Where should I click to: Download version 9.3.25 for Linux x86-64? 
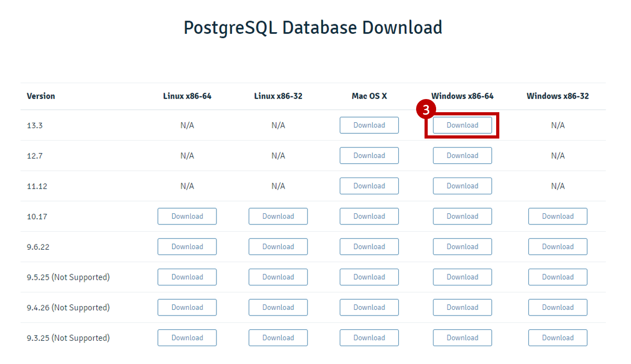click(187, 338)
